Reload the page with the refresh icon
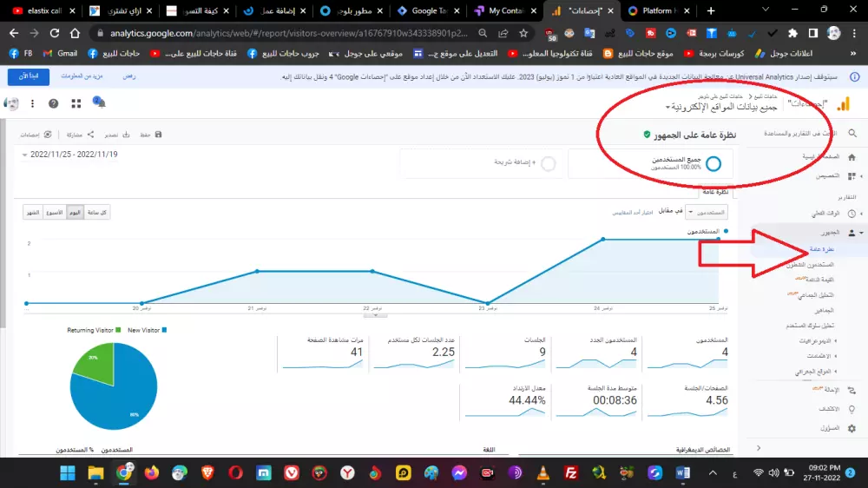 point(54,33)
